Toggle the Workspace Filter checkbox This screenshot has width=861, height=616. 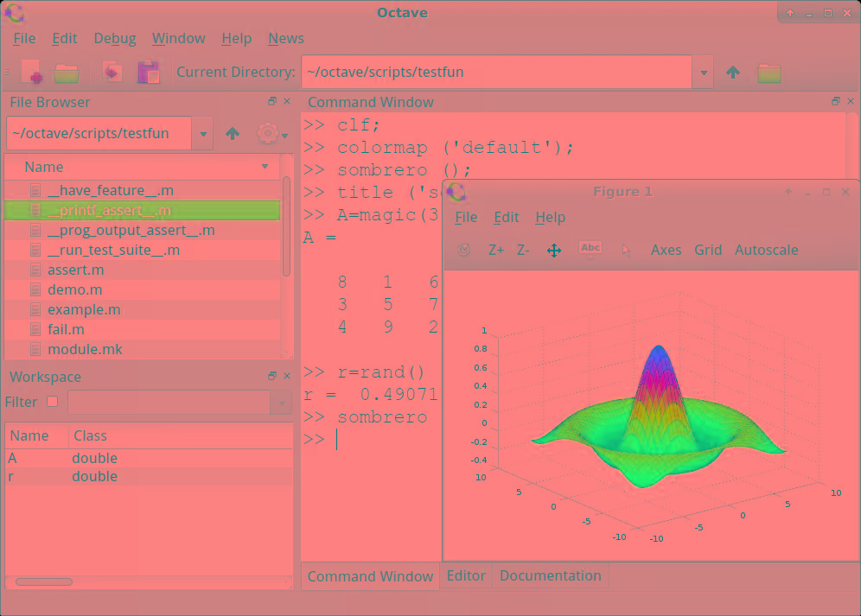point(52,402)
